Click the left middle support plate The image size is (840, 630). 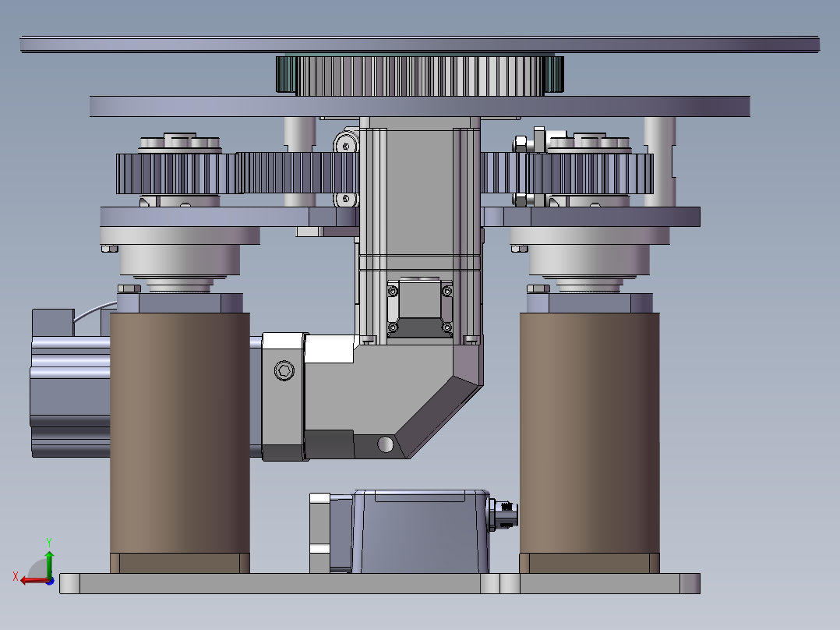229,217
